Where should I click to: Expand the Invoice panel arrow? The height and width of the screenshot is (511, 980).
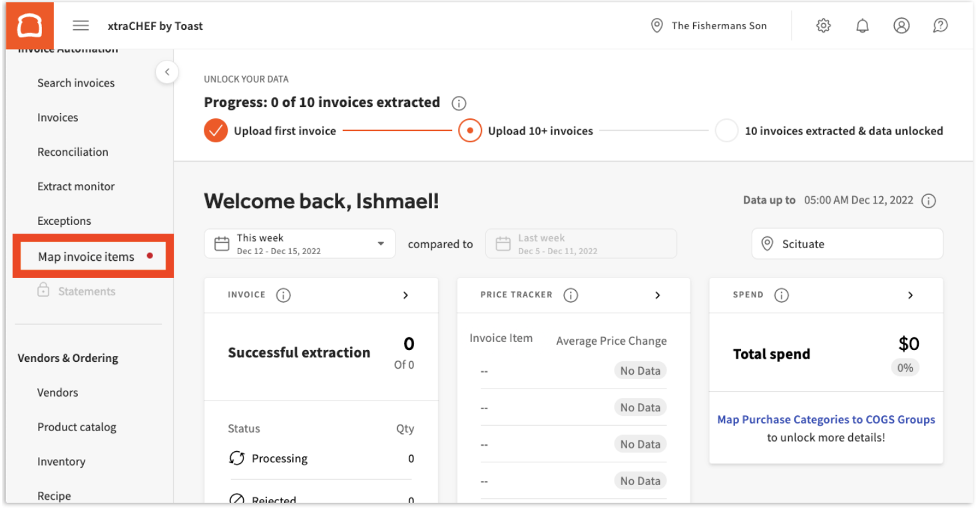click(405, 295)
